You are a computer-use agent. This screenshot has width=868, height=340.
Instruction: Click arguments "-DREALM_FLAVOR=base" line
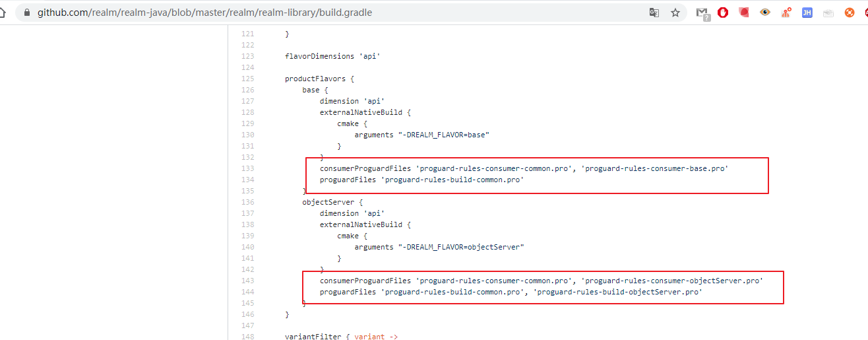click(422, 135)
